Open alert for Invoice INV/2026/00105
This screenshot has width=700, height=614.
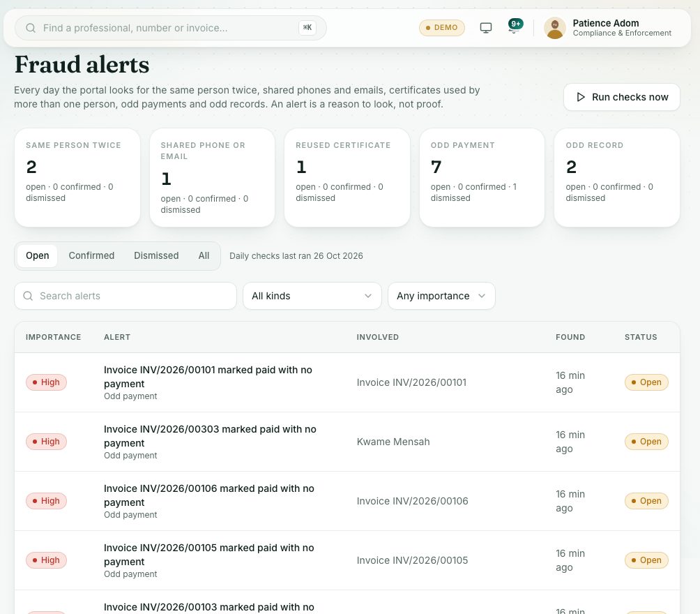click(x=347, y=560)
